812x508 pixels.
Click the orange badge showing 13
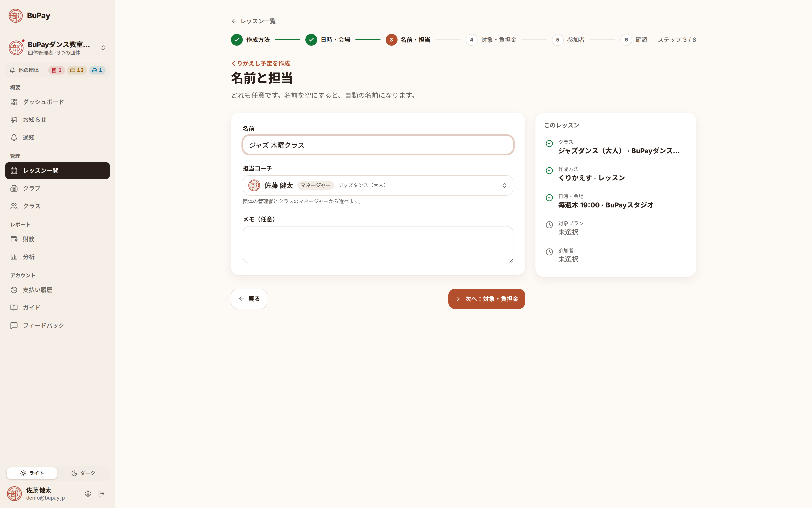(x=77, y=70)
